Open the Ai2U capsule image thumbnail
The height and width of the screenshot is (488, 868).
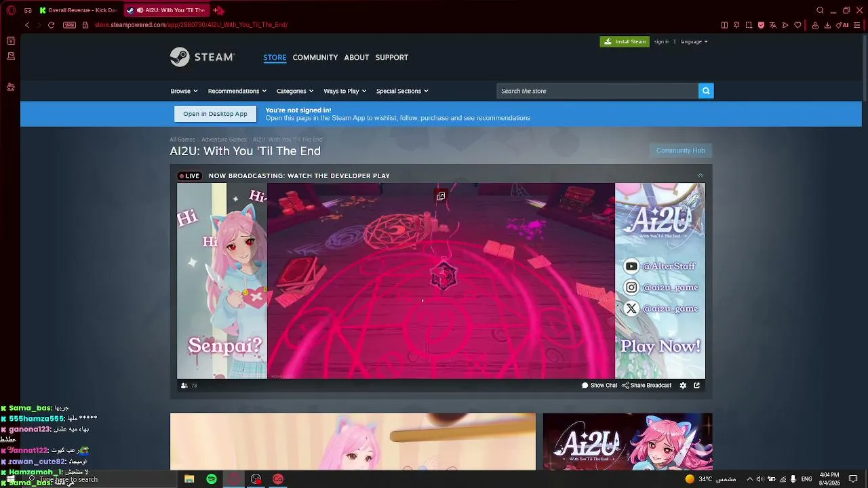coord(627,441)
